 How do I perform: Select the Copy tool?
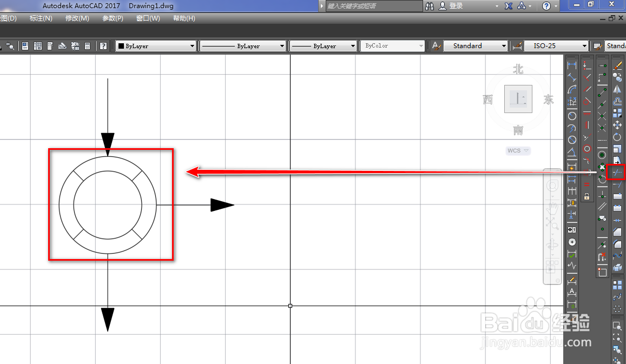pyautogui.click(x=617, y=77)
